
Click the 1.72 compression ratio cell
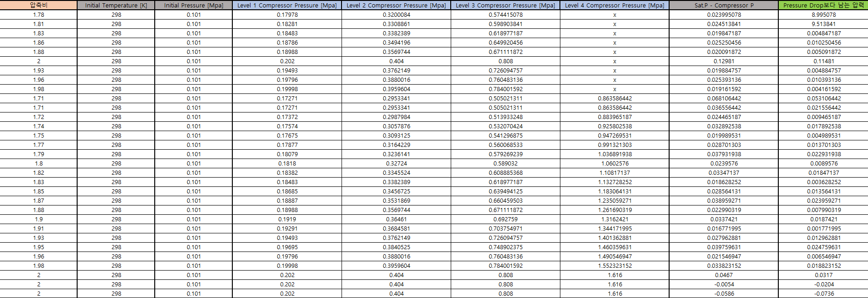(39, 117)
